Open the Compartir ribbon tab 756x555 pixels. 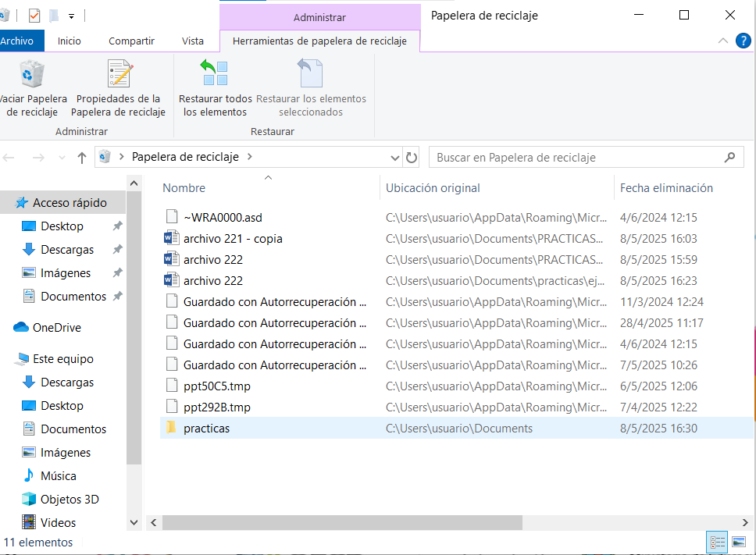coord(131,41)
